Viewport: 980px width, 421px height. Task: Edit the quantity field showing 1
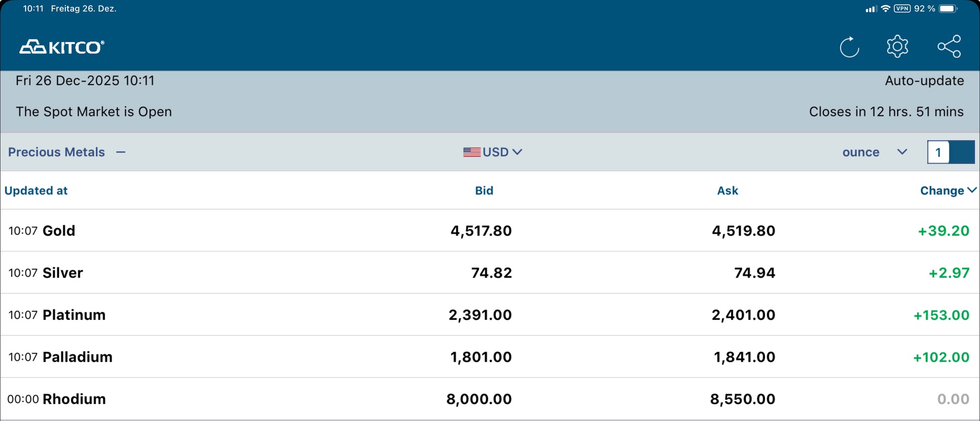pos(938,152)
